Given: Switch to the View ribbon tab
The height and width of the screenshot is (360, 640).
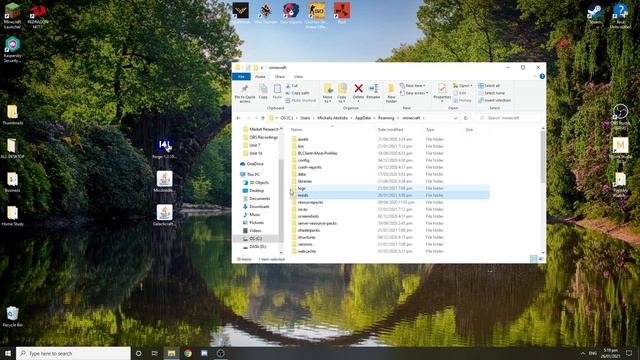Looking at the screenshot, I should point(298,77).
